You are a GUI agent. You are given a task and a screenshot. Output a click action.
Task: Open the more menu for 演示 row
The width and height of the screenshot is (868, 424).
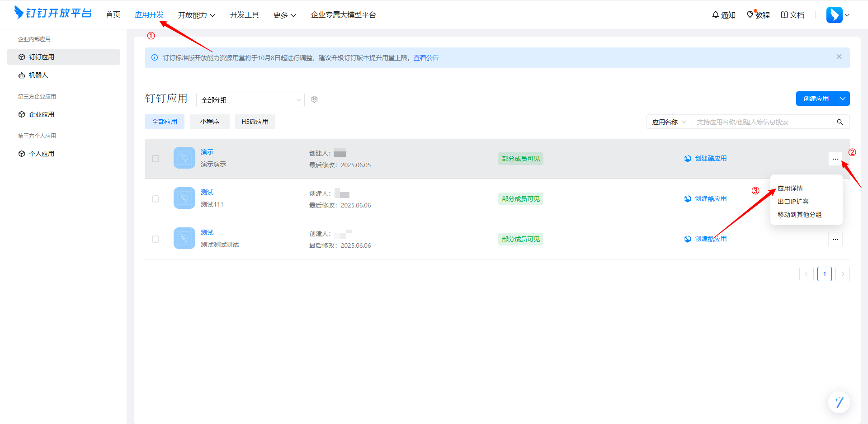pos(835,159)
